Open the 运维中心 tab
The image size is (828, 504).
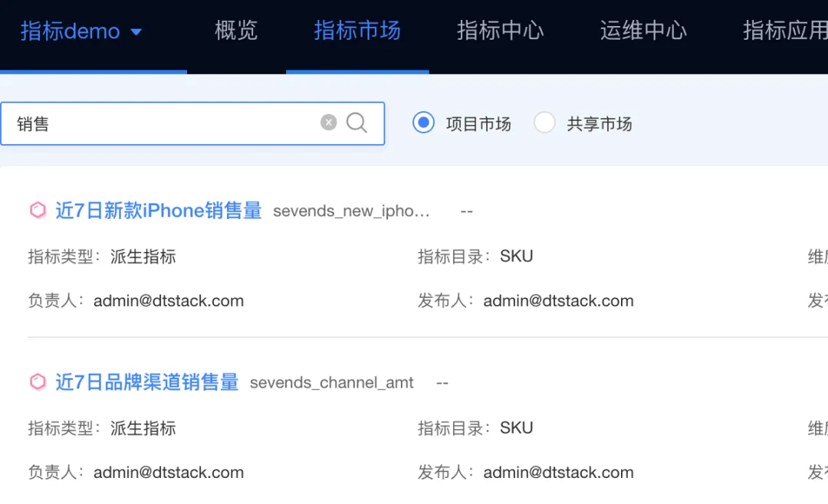(643, 31)
